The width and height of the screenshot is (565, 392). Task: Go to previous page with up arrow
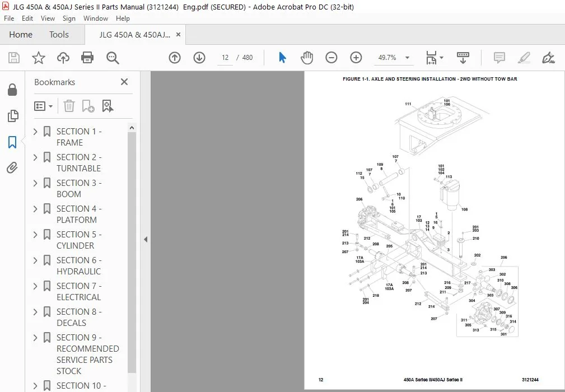[175, 58]
